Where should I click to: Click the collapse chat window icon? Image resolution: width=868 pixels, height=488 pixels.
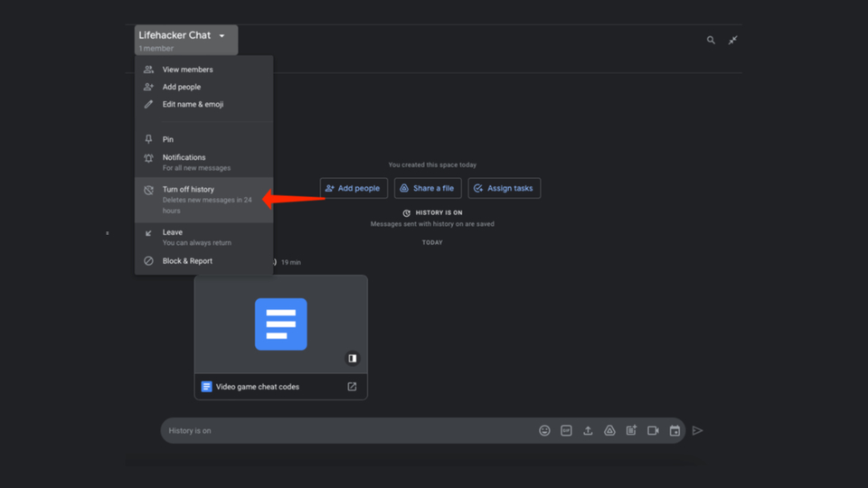coord(732,40)
